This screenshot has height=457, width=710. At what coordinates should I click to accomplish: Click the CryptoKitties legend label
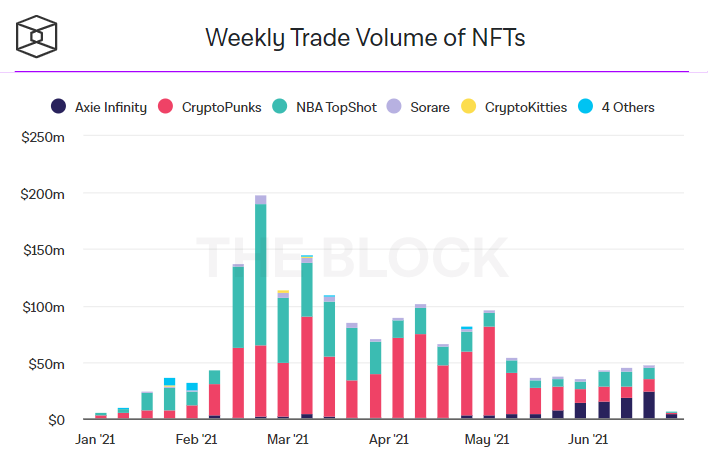[526, 108]
